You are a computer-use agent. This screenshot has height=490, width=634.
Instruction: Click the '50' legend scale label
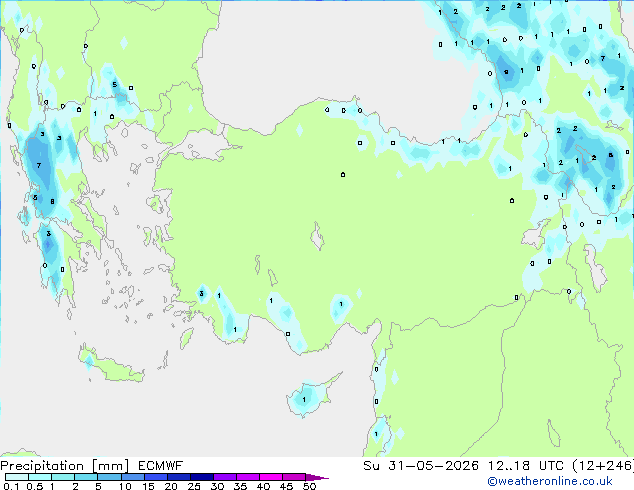coord(309,486)
